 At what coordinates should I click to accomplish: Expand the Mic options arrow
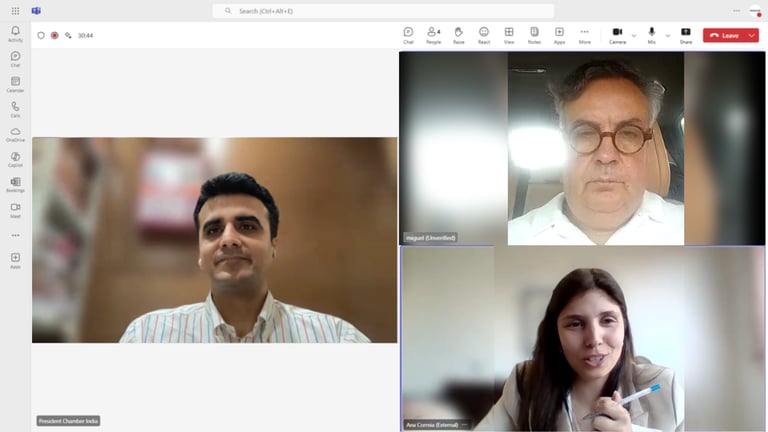click(x=668, y=36)
